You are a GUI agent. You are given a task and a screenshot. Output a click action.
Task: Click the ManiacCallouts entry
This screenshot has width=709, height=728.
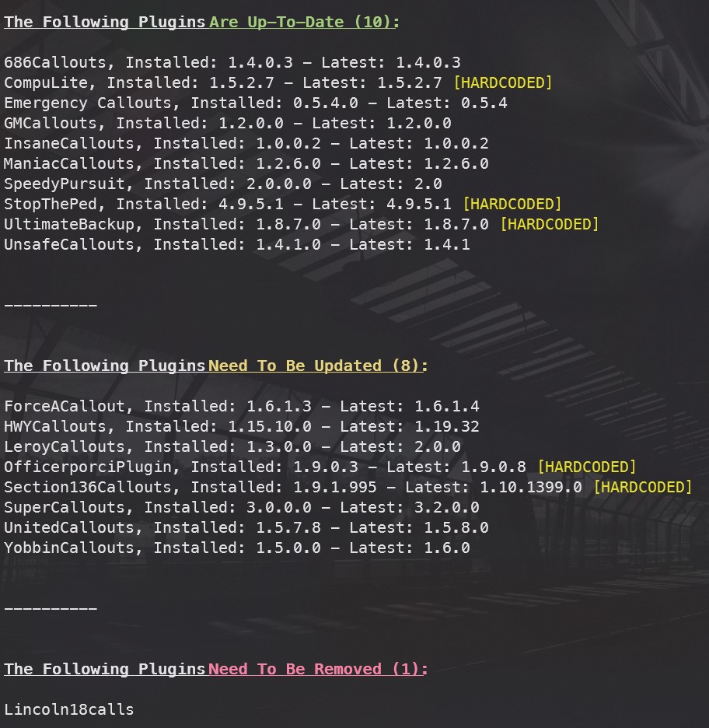click(246, 163)
